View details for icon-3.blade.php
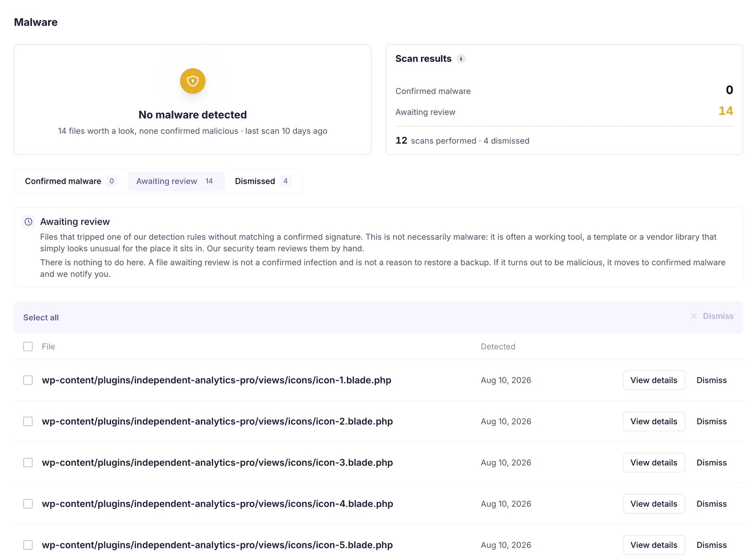Viewport: 756px width, 556px height. click(654, 462)
